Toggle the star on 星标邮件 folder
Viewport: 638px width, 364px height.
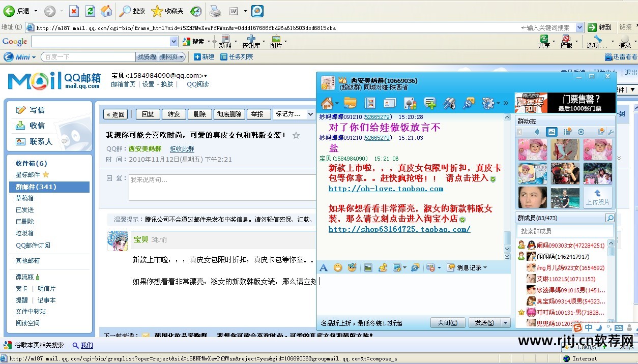point(46,175)
